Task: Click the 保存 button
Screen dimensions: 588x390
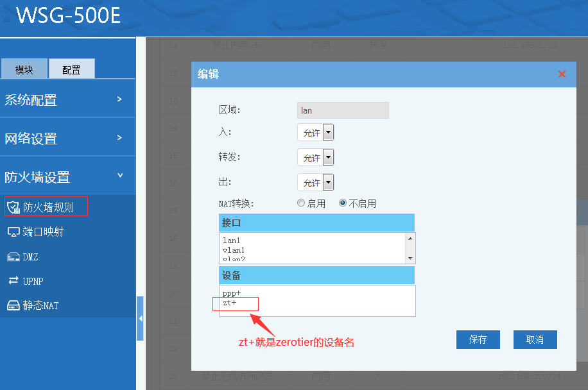Action: click(478, 339)
